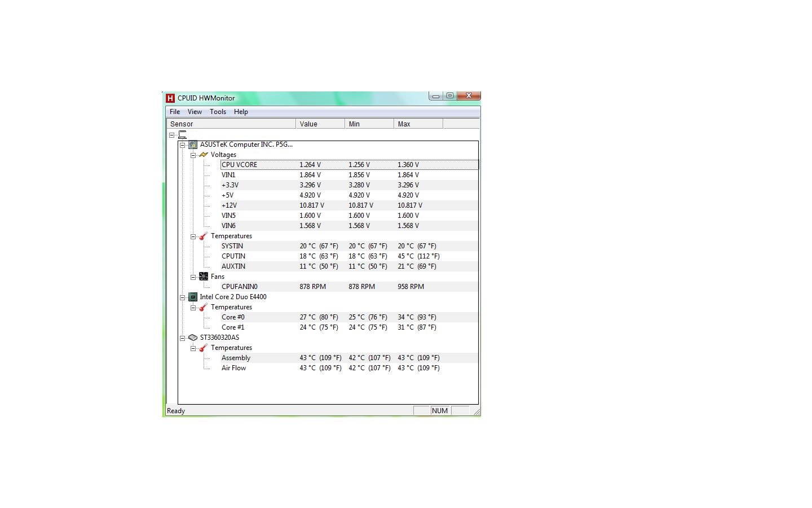Minimize the HWMonitor window
Image resolution: width=812 pixels, height=508 pixels.
pos(436,96)
